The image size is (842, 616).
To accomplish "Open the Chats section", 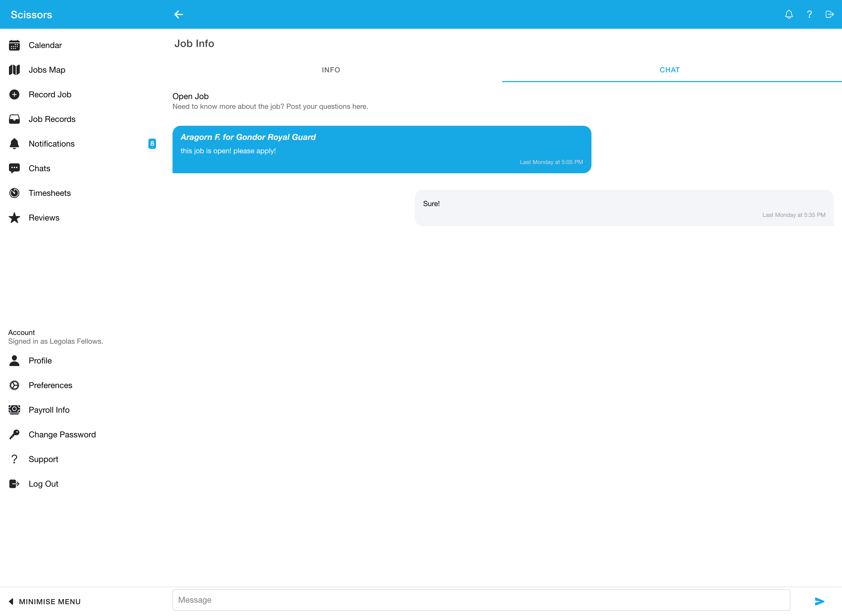I will pos(40,168).
